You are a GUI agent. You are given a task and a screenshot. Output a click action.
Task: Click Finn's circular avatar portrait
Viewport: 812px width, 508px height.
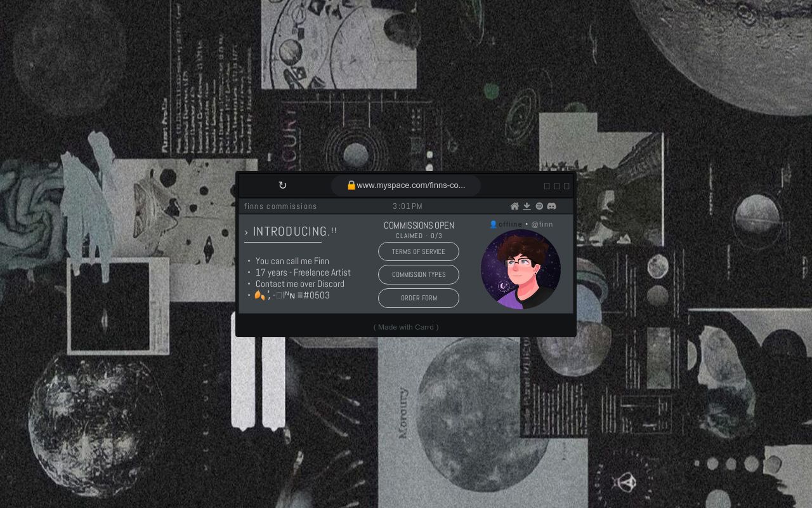pyautogui.click(x=520, y=270)
